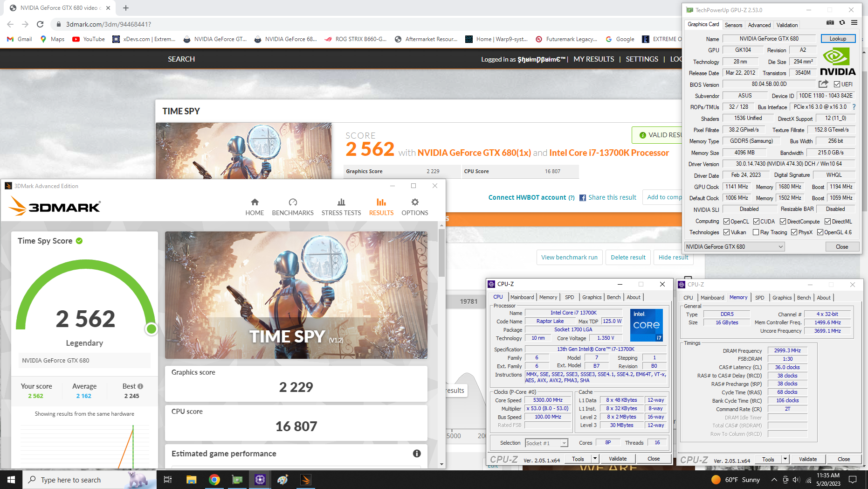Open 3DMark BENCHMARKS section
This screenshot has height=489, width=868.
point(293,207)
